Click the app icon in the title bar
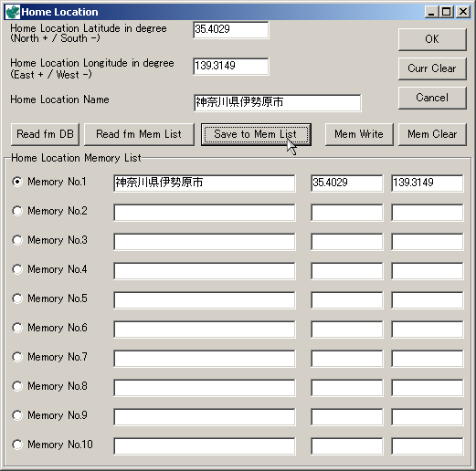This screenshot has height=471, width=476. pyautogui.click(x=13, y=12)
